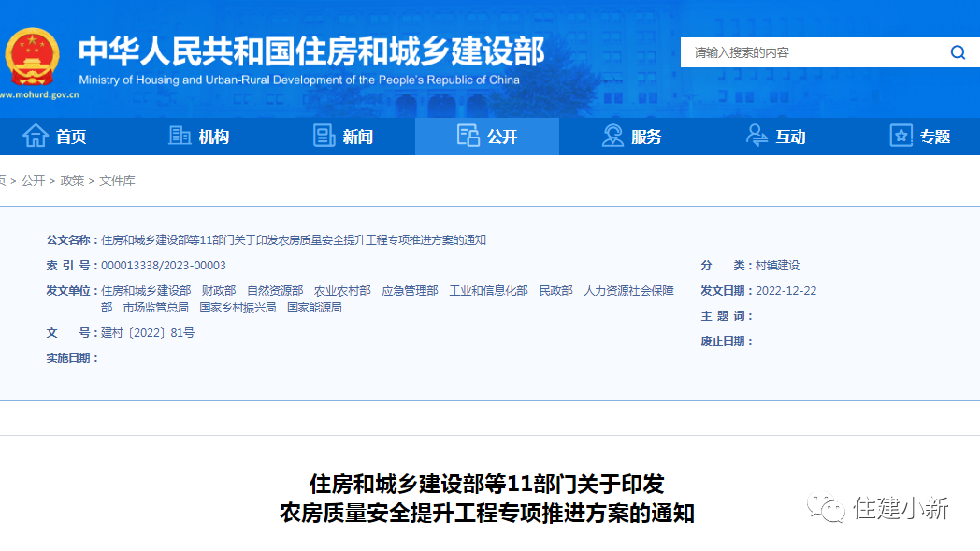Click the person icon next to 服务
This screenshot has height=551, width=980.
pos(612,136)
